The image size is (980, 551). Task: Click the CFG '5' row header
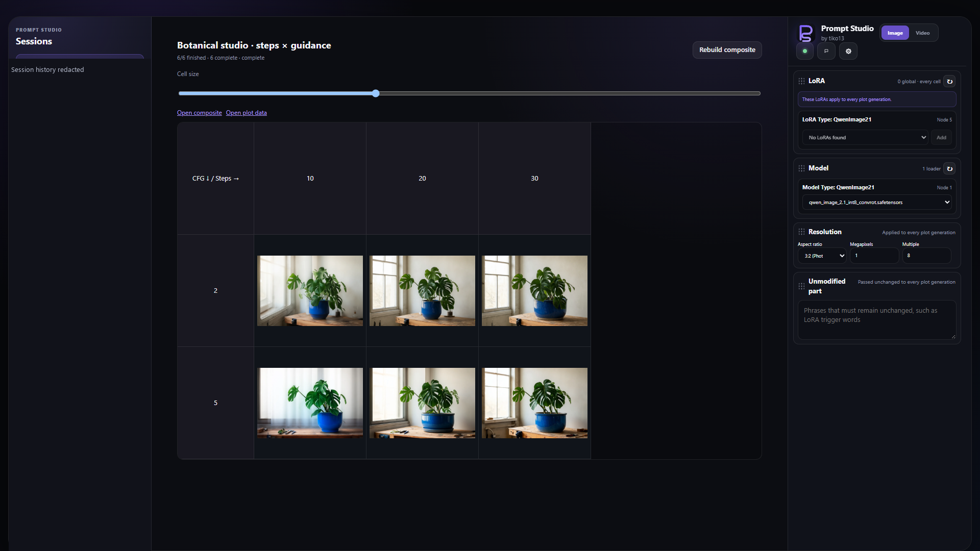click(x=215, y=403)
